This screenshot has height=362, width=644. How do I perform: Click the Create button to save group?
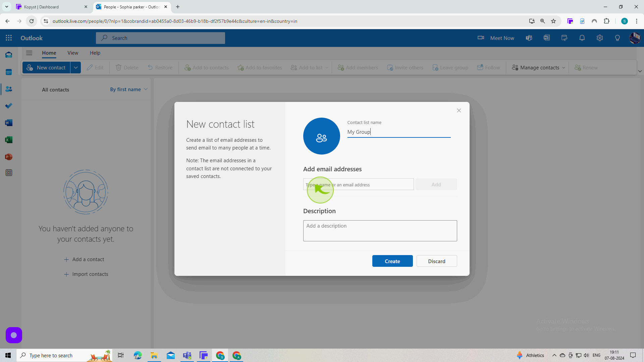(x=392, y=261)
